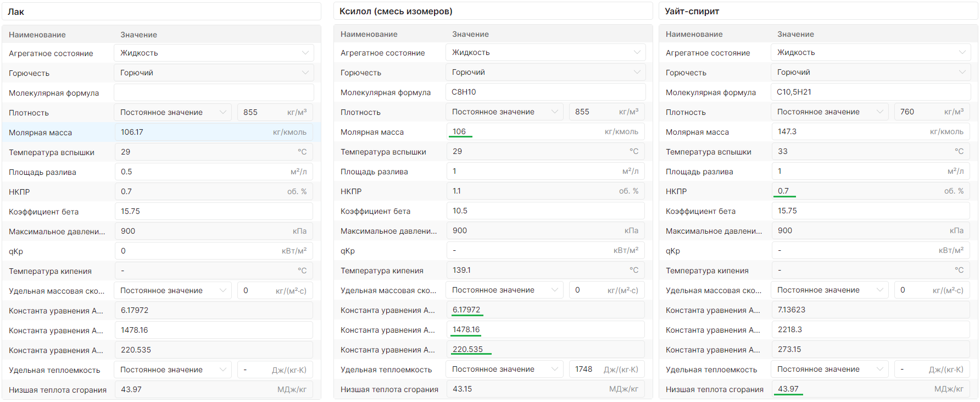The image size is (980, 402).
Task: Edit qKp field in Лак panel
Action: (214, 251)
